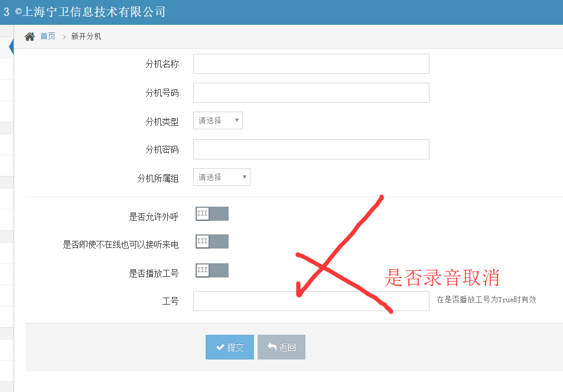
Task: Submit the form with 提交 button
Action: [x=230, y=347]
